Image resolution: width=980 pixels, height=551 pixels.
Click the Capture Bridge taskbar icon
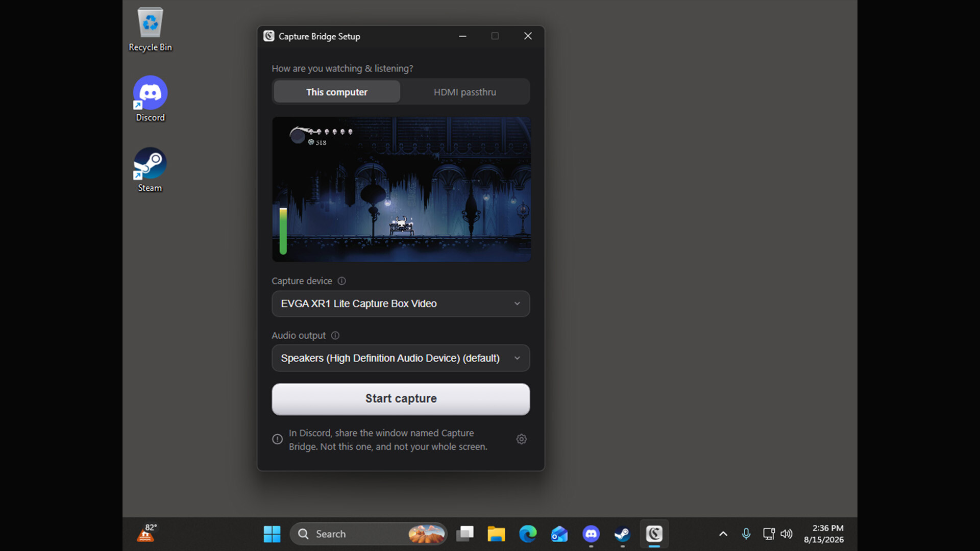point(654,534)
